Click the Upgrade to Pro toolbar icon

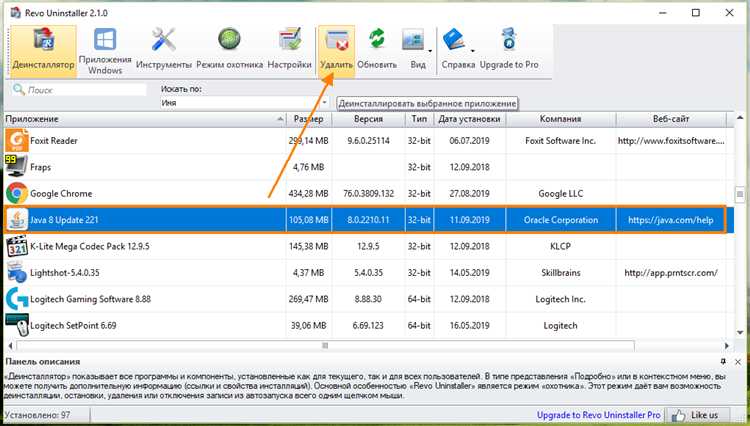(x=510, y=50)
